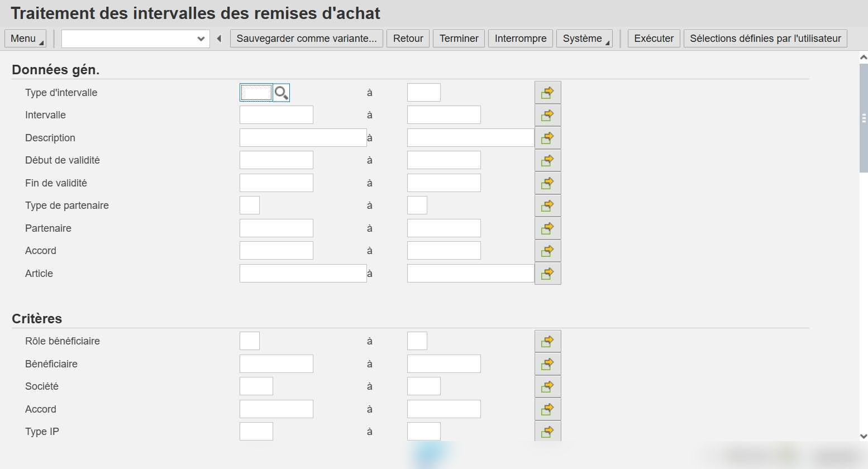Open multiple selection for Type IP
The width and height of the screenshot is (868, 469).
coord(548,431)
